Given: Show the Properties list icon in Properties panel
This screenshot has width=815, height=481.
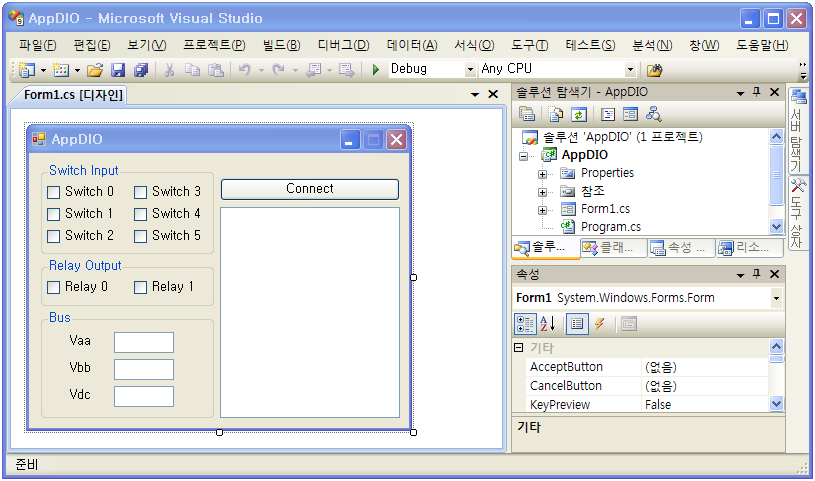Looking at the screenshot, I should click(x=577, y=323).
